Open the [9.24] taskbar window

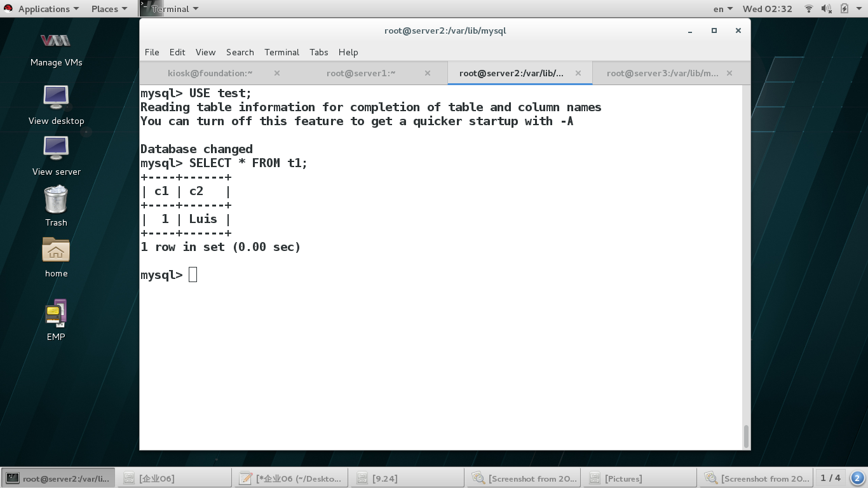click(407, 478)
